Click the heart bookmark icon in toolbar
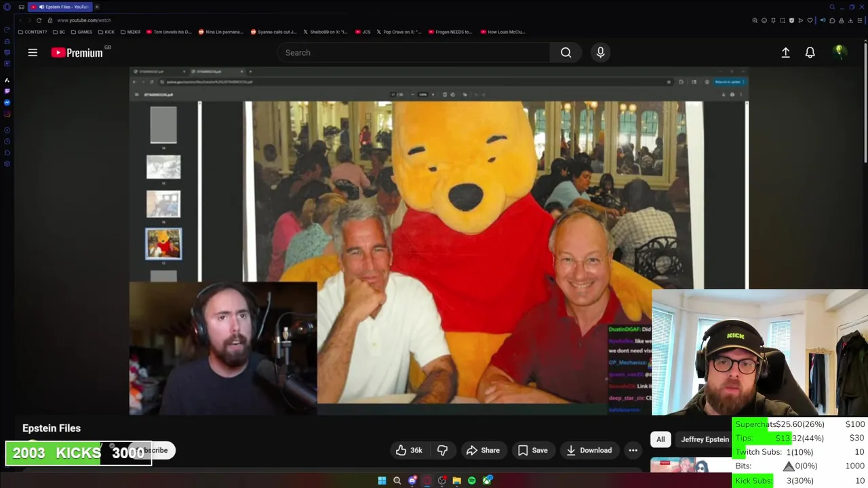The height and width of the screenshot is (488, 868). pyautogui.click(x=810, y=20)
